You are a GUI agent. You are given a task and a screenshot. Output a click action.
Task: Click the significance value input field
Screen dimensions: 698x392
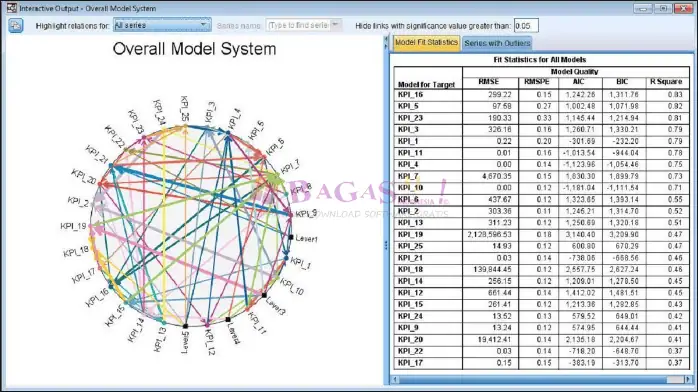(526, 26)
